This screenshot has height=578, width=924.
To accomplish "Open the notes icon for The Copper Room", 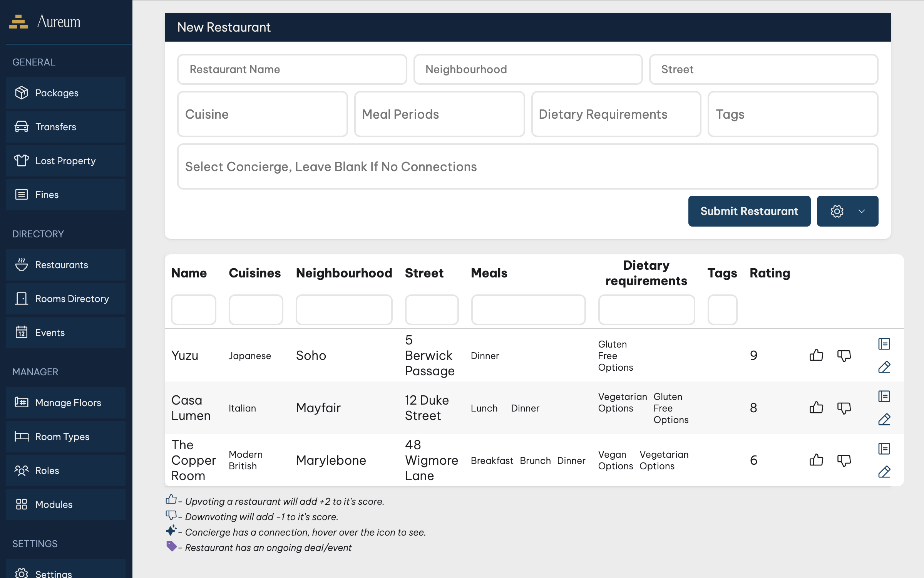I will coord(884,449).
